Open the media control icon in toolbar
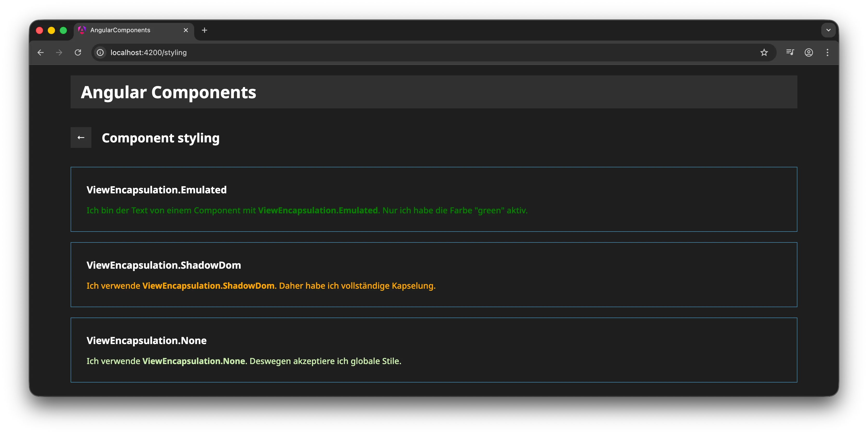The width and height of the screenshot is (868, 435). pos(790,52)
